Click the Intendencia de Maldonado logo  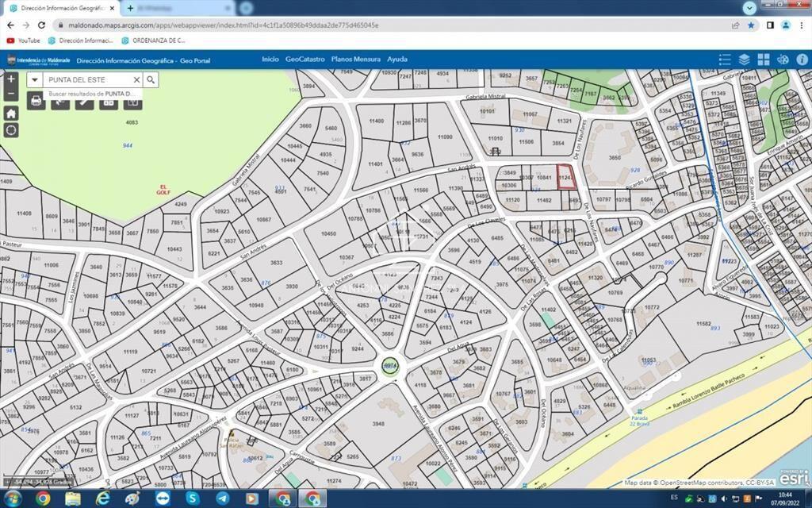(x=39, y=60)
